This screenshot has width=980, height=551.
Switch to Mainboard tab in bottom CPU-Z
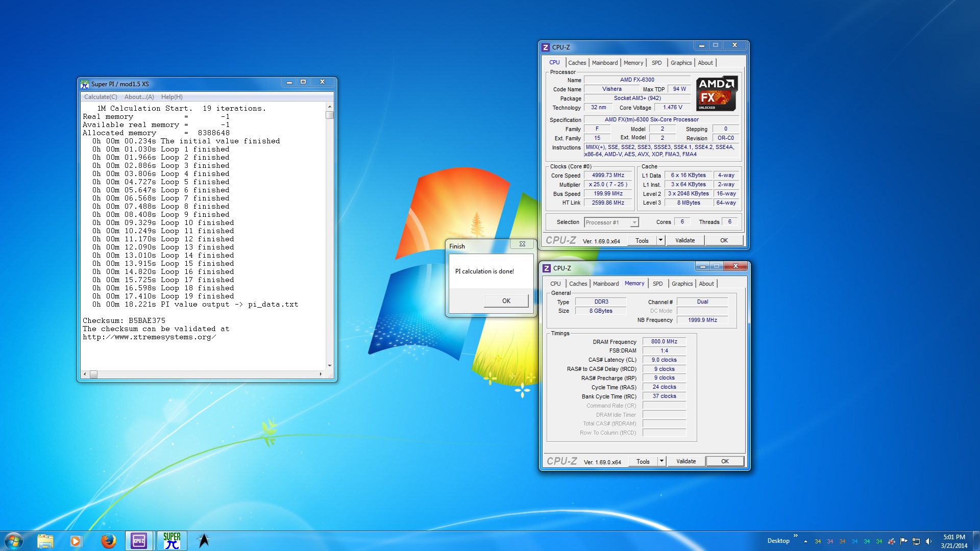[x=606, y=284]
